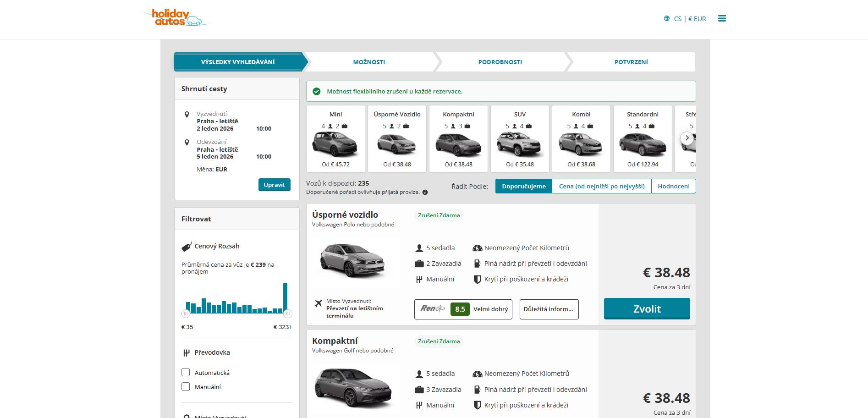
Task: Open Důležitá informace button
Action: click(549, 309)
